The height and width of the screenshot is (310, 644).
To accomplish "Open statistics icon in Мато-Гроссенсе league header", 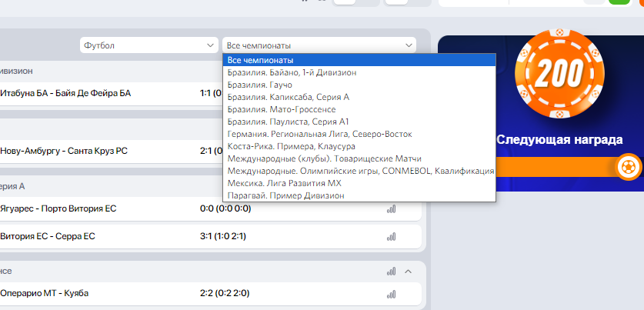I will (x=392, y=272).
